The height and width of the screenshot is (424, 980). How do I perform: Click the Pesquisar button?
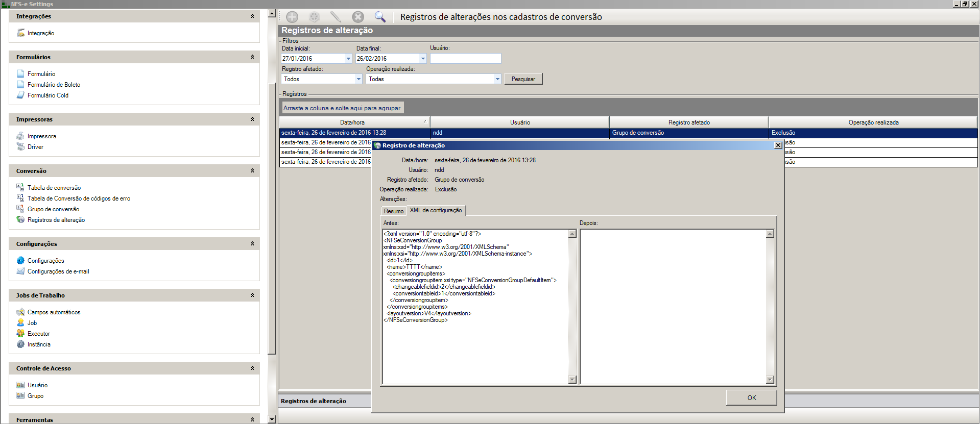coord(523,79)
